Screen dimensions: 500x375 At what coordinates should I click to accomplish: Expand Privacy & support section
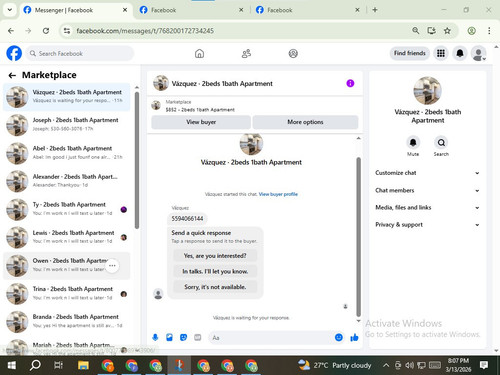pyautogui.click(x=428, y=225)
